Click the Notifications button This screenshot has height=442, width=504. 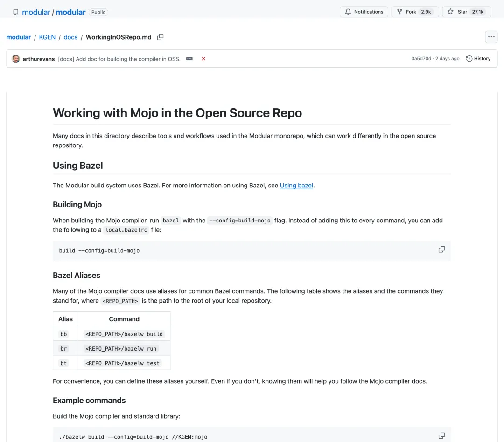click(364, 12)
